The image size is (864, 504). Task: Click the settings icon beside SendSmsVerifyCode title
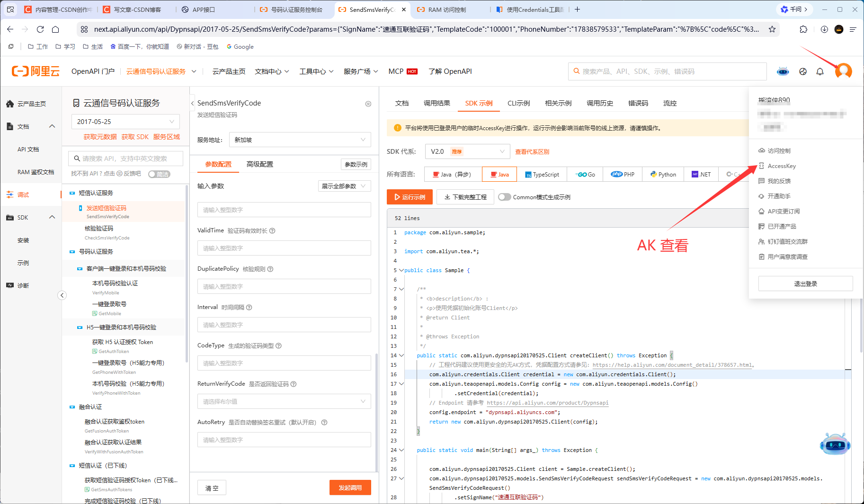tap(368, 104)
